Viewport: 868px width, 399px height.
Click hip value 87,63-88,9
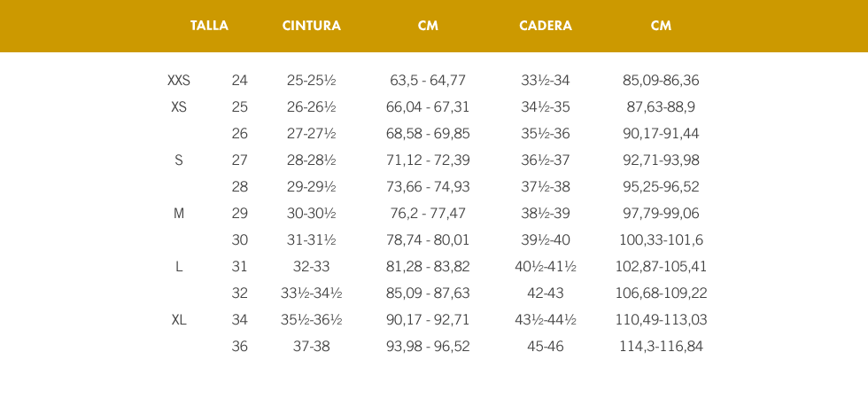661,107
